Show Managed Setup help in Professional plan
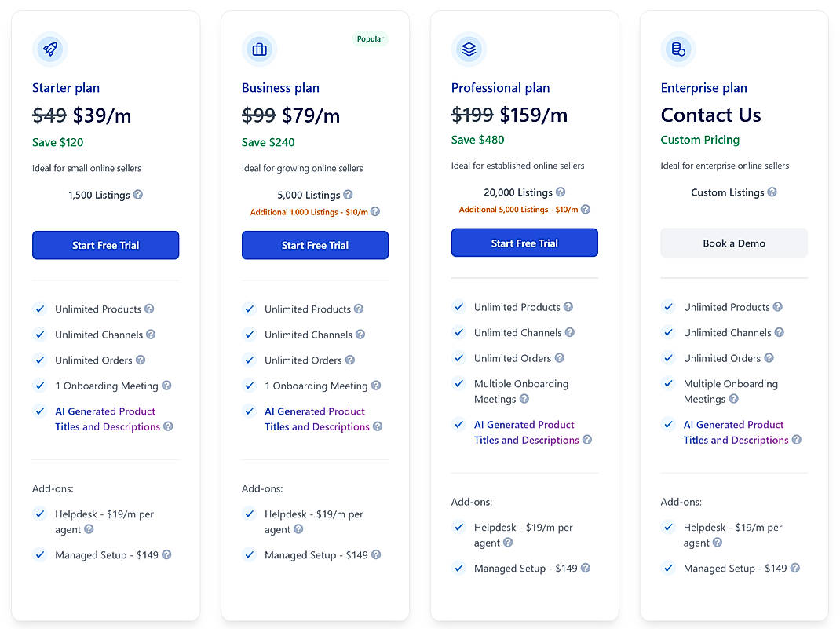 (586, 568)
